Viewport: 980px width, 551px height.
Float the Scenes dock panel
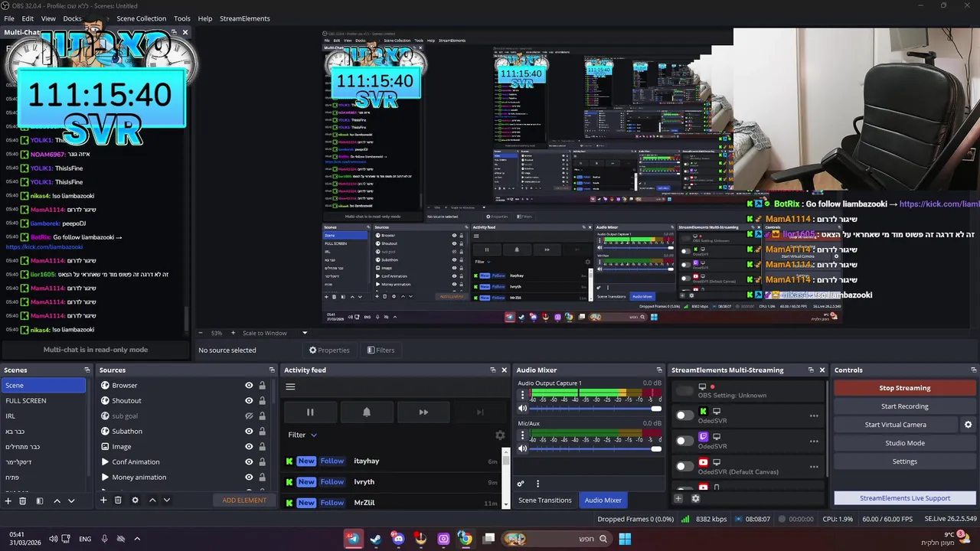87,370
